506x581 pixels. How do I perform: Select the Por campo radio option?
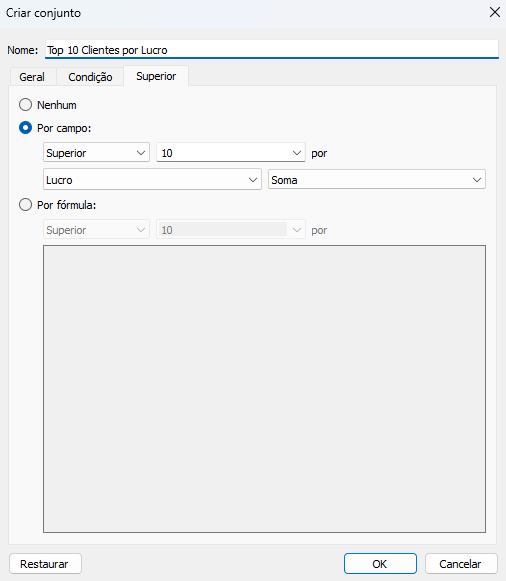coord(26,128)
